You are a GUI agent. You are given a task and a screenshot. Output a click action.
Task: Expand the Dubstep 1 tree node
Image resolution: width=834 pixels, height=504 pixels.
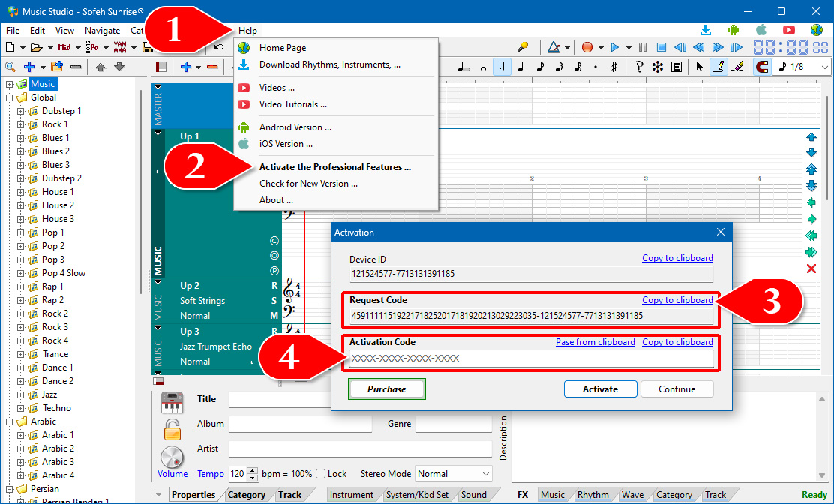(21, 111)
